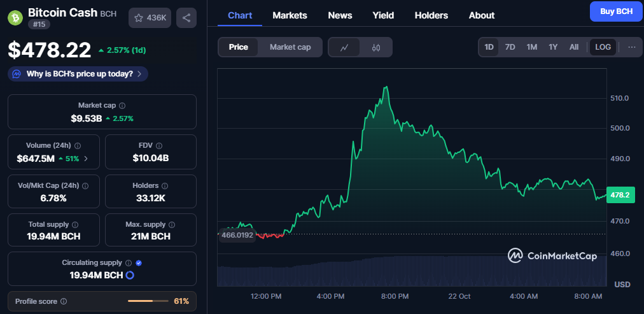Click the Profile score progress bar
Screen dimensions: 644x314
tap(148, 301)
